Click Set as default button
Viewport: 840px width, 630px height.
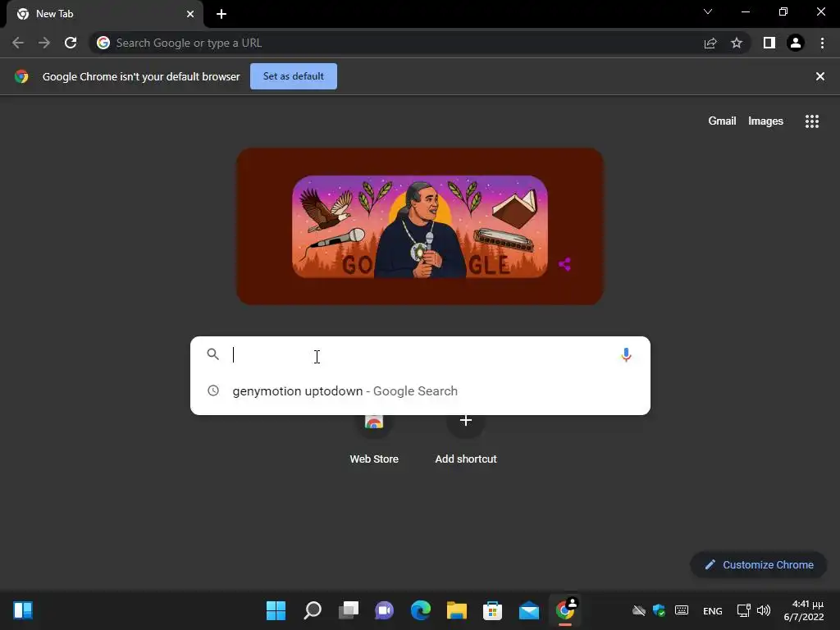coord(294,76)
